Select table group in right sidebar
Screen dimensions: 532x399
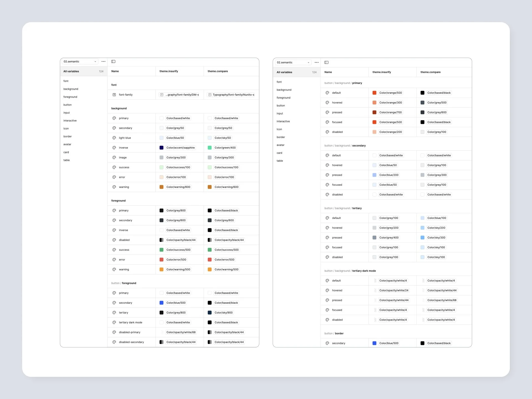tap(280, 161)
